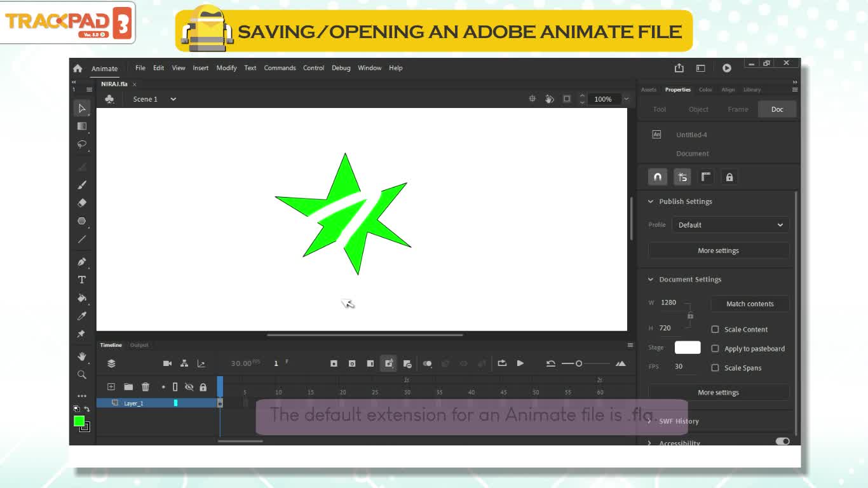Open the Profile Default dropdown
The height and width of the screenshot is (488, 868).
[731, 225]
